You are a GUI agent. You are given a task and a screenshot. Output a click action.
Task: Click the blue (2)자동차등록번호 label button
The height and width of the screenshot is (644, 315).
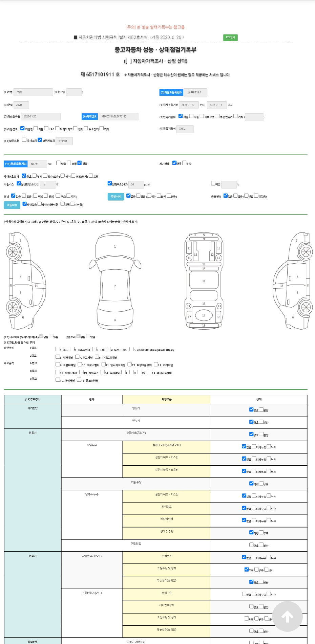coord(171,92)
